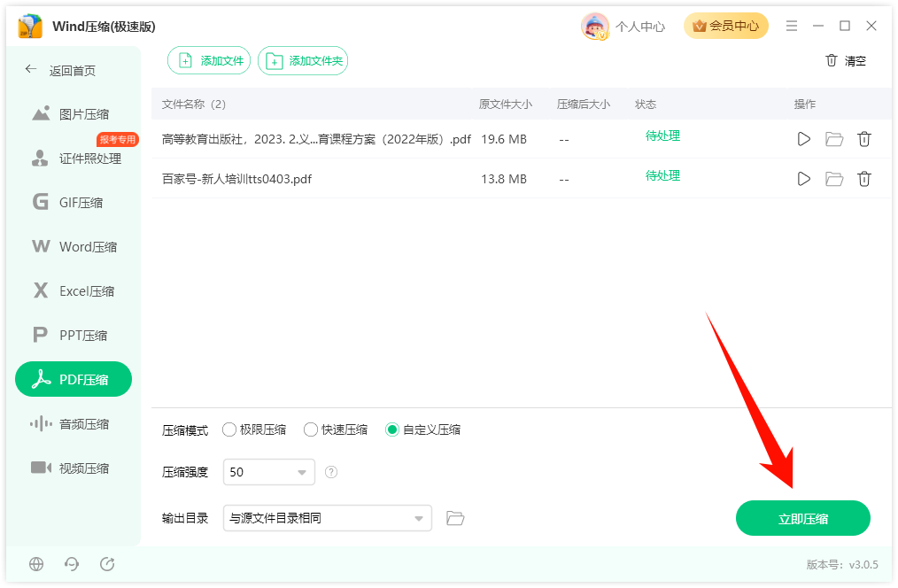The image size is (898, 588).
Task: Open 会员中心 membership button
Action: pos(725,26)
